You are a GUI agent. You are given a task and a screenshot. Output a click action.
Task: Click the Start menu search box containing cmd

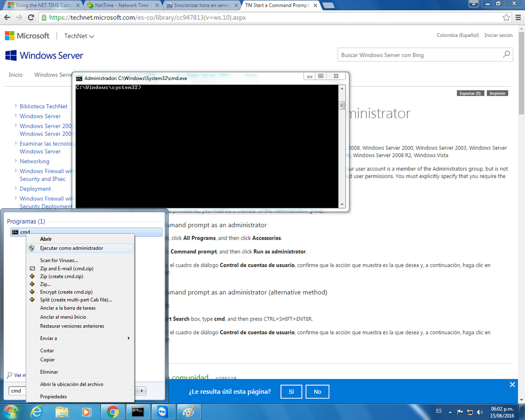coord(17,391)
